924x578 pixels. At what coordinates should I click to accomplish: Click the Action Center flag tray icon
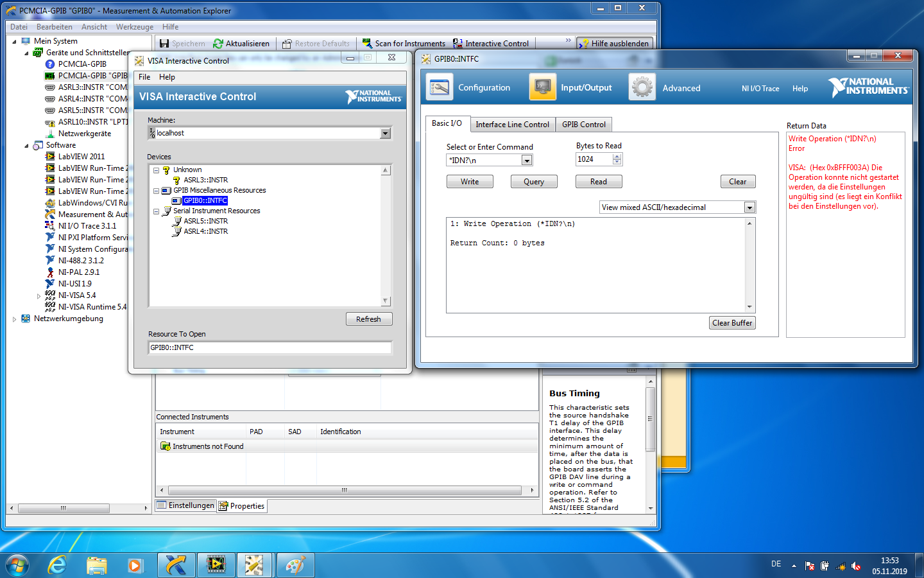pyautogui.click(x=810, y=566)
